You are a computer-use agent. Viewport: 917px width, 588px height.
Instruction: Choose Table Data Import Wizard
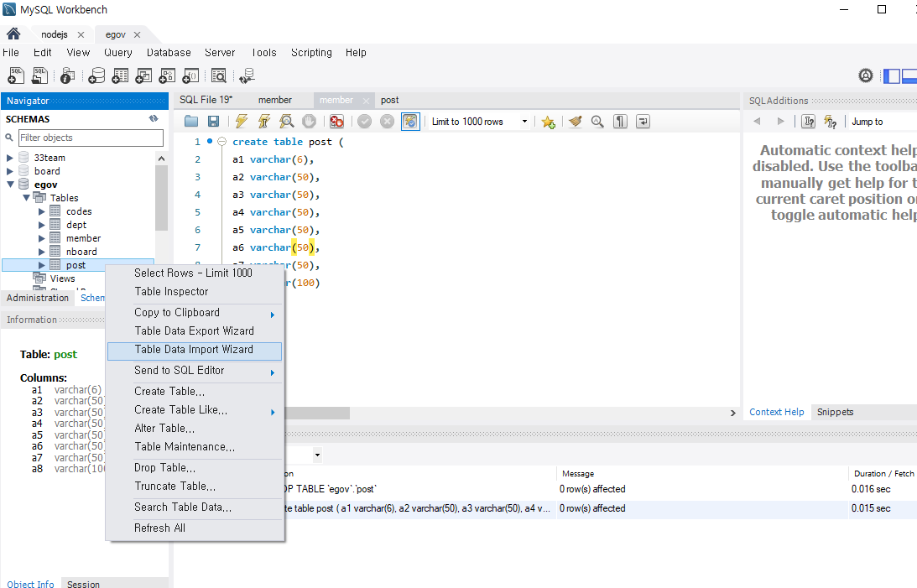coord(195,350)
